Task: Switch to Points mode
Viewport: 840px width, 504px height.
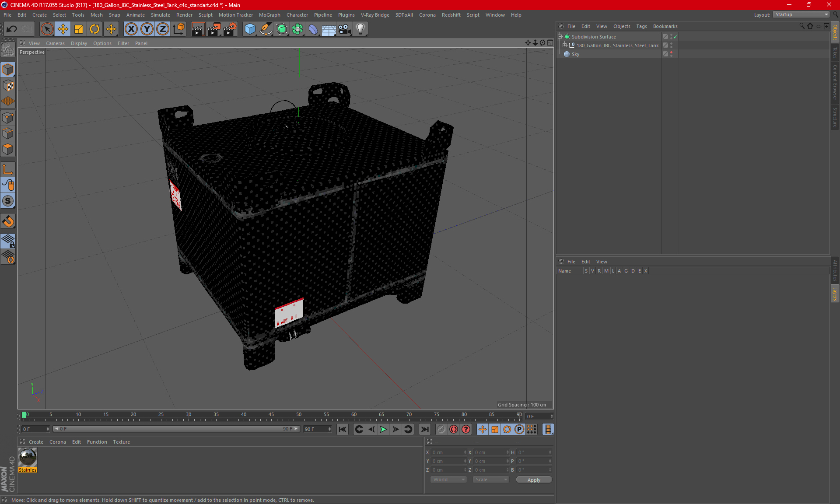Action: 8,118
